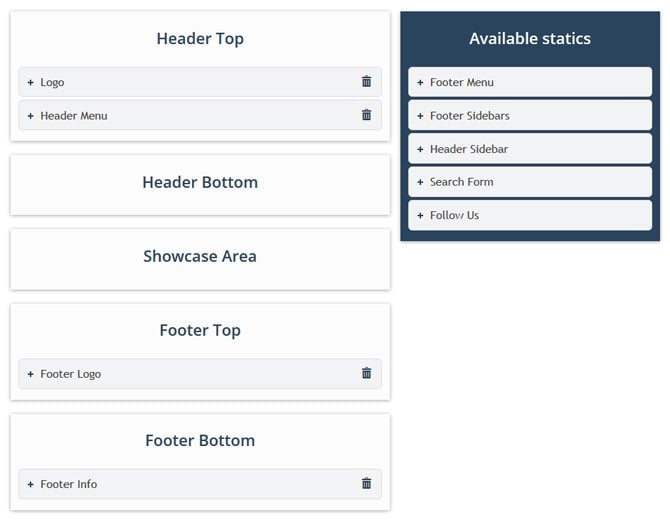Click trash icon on Footer Logo row
The width and height of the screenshot is (670, 520).
[366, 373]
